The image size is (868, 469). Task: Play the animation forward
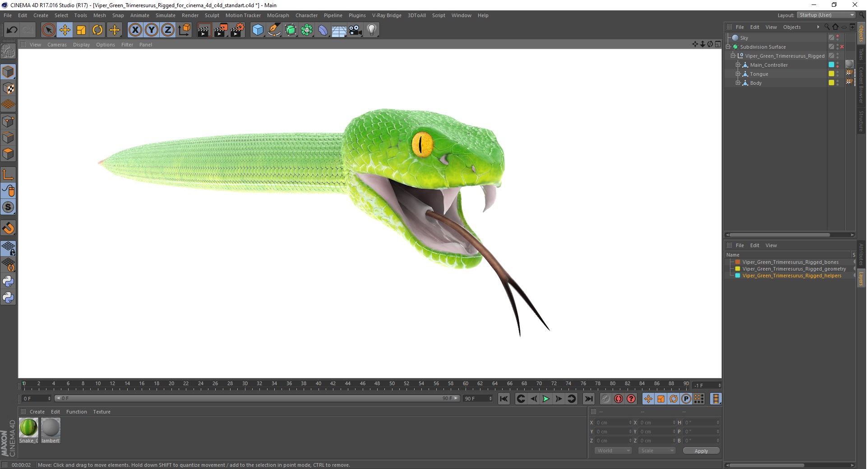(x=546, y=399)
